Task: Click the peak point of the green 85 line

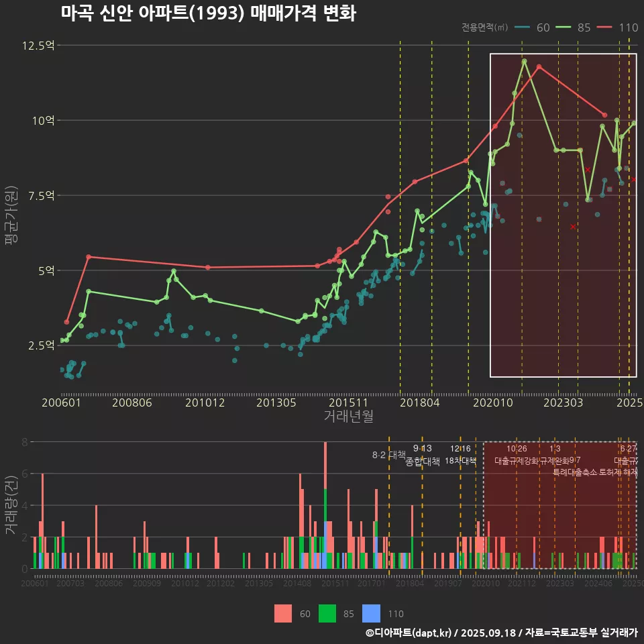Action: point(524,62)
